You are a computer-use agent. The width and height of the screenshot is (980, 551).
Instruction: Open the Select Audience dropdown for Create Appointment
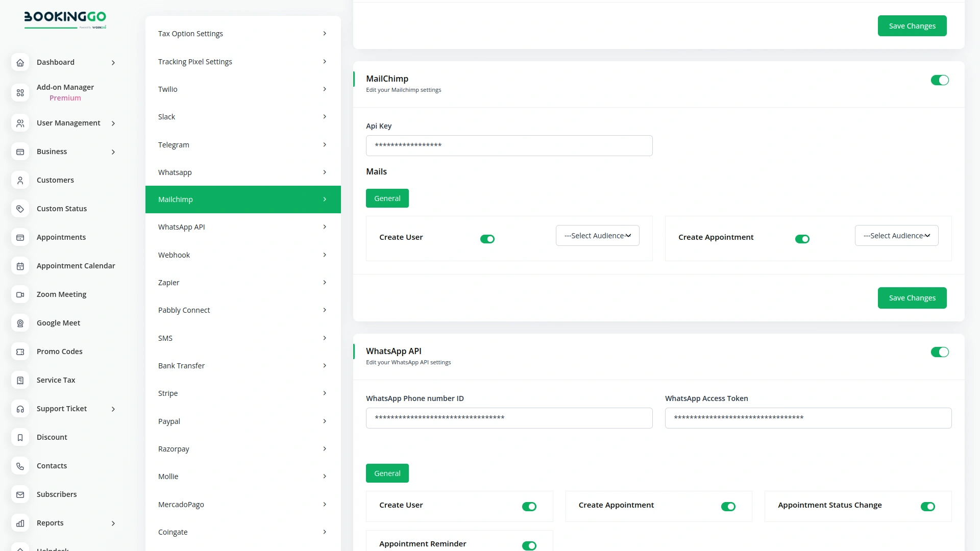click(x=896, y=235)
